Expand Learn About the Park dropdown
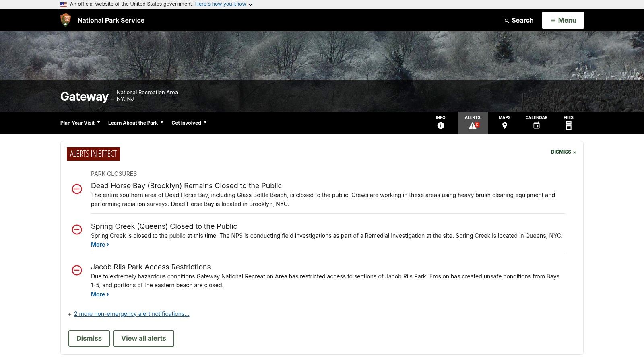Screen dimensions: 644x362 [x=136, y=123]
